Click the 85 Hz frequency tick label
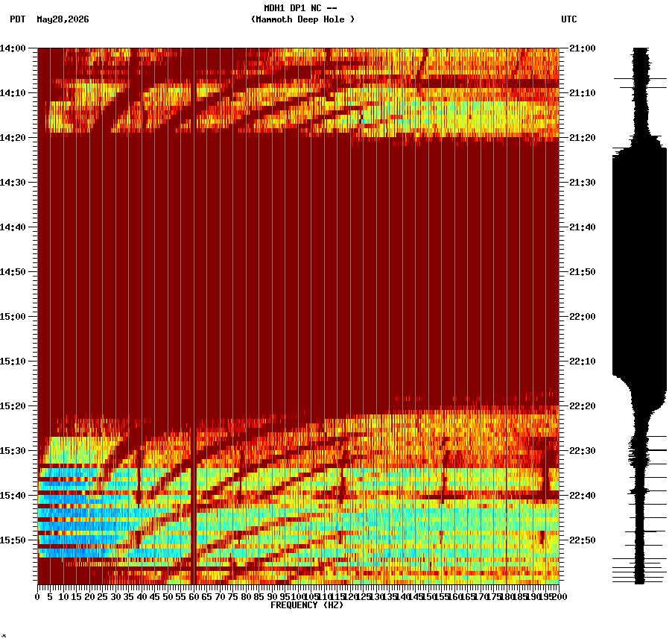Screen dimensions: 672x644 (x=259, y=597)
